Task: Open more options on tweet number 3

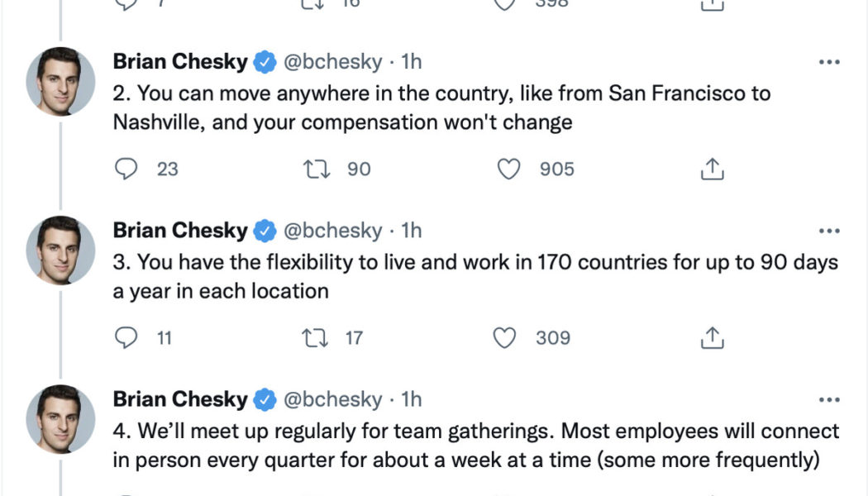Action: pyautogui.click(x=828, y=231)
